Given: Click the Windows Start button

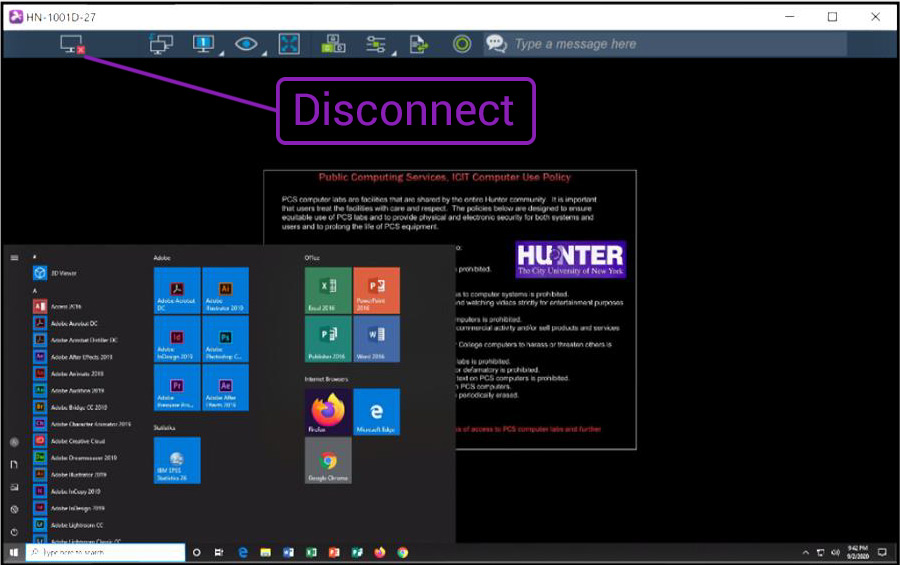Looking at the screenshot, I should pyautogui.click(x=14, y=552).
